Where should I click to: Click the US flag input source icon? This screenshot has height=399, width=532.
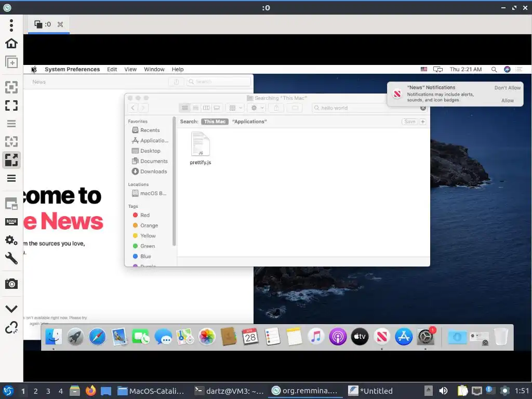click(x=424, y=69)
